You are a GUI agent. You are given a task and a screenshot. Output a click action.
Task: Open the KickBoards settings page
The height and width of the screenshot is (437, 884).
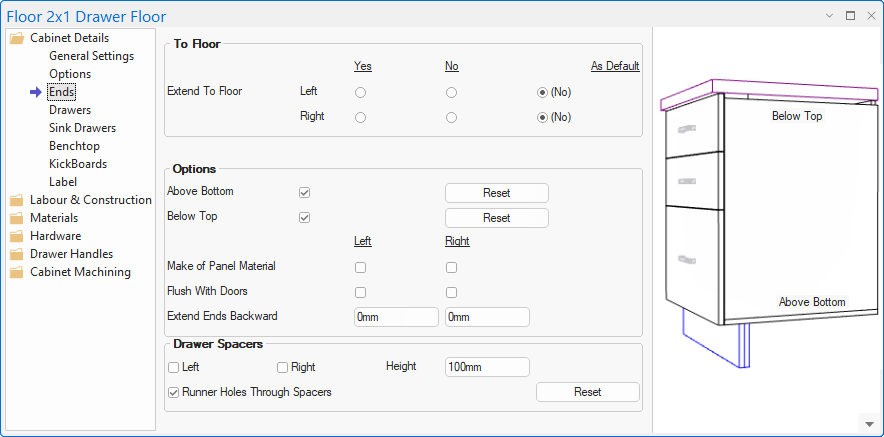pos(78,164)
